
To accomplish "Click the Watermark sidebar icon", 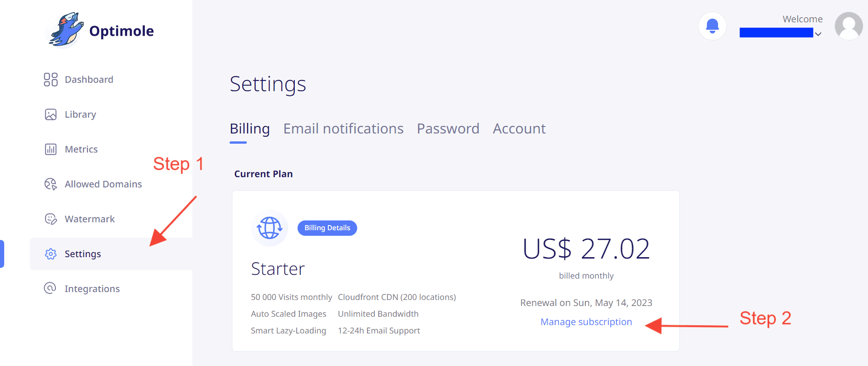I will (50, 219).
